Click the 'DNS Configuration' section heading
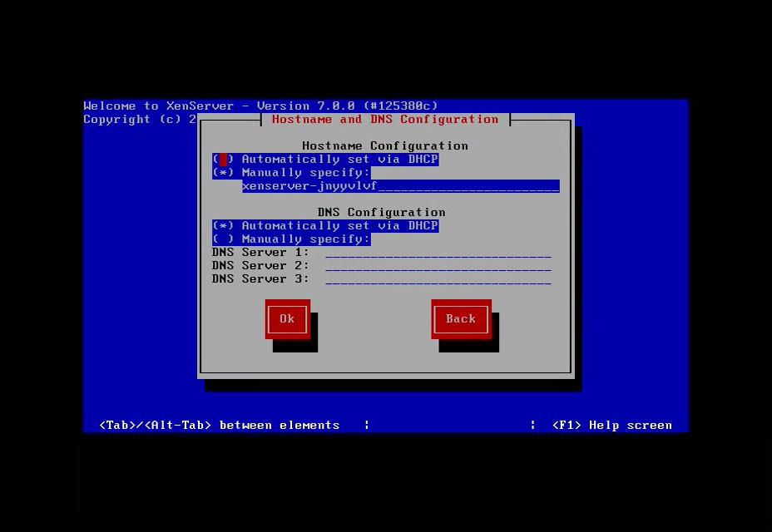This screenshot has height=532, width=772. [382, 213]
